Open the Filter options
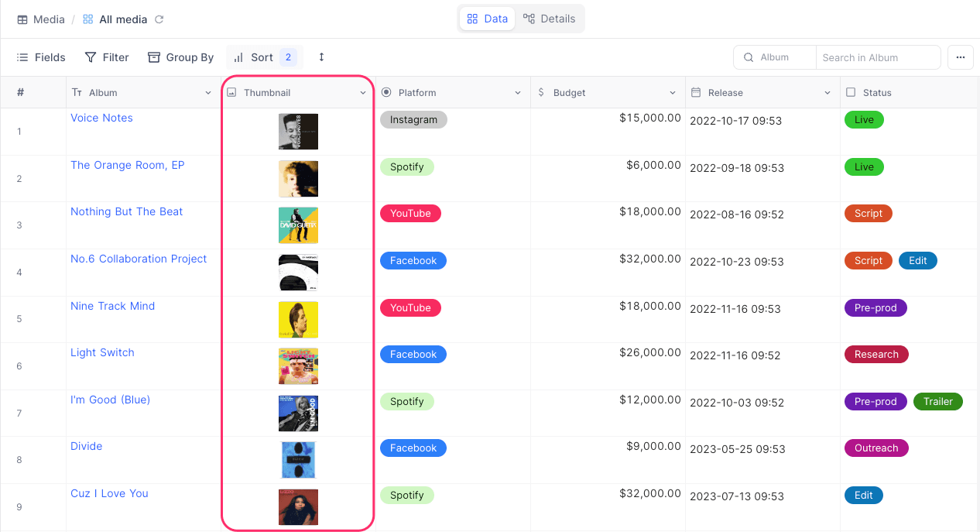 [107, 57]
